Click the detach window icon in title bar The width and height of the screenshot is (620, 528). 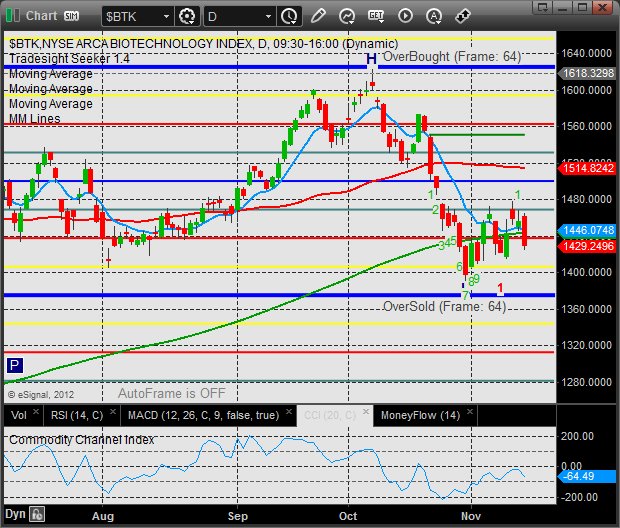(x=542, y=7)
